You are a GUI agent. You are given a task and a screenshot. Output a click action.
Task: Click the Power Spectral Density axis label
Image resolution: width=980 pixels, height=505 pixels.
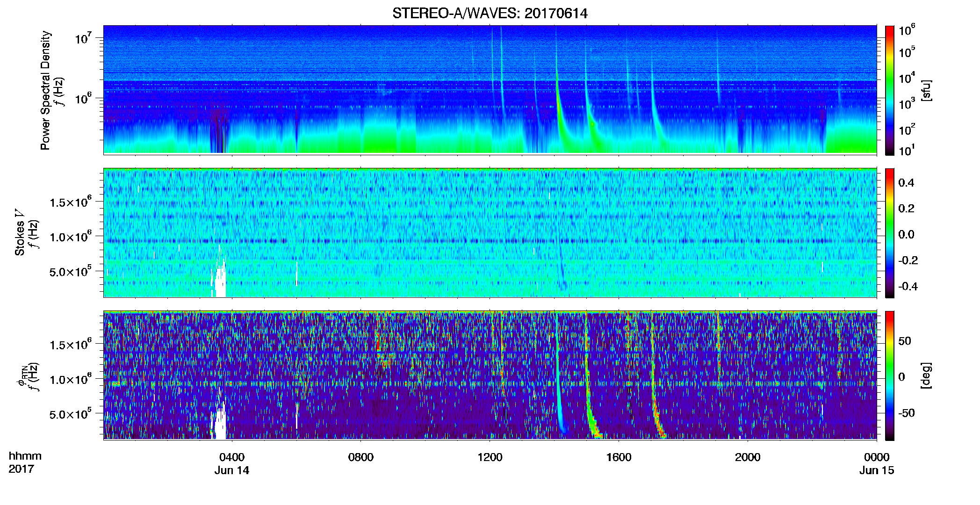[45, 90]
